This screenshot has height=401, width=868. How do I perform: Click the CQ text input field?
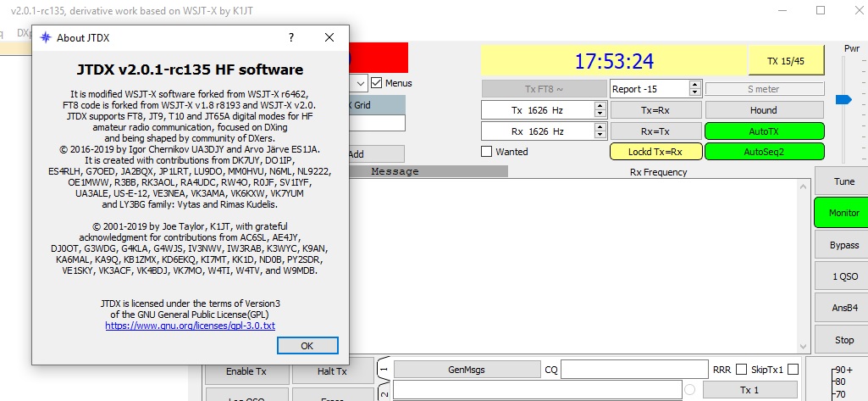pos(634,369)
